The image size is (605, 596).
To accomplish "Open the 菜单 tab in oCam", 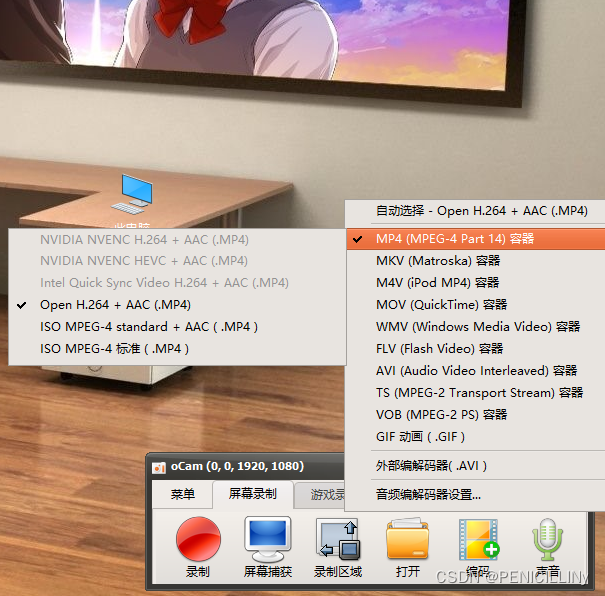I will (x=183, y=494).
